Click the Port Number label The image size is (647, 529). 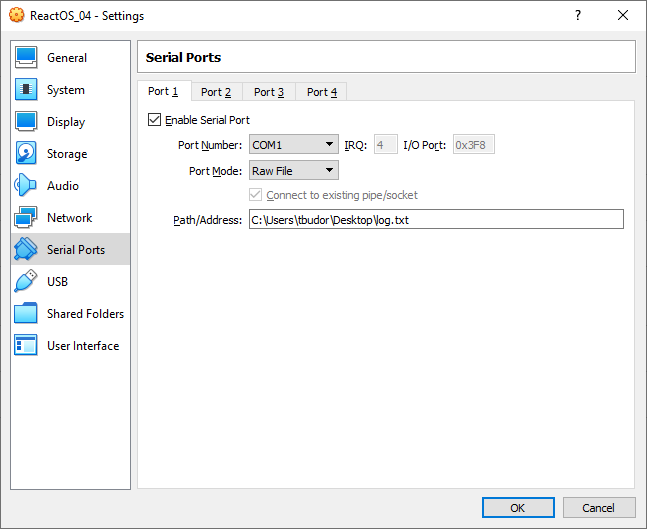(x=210, y=145)
